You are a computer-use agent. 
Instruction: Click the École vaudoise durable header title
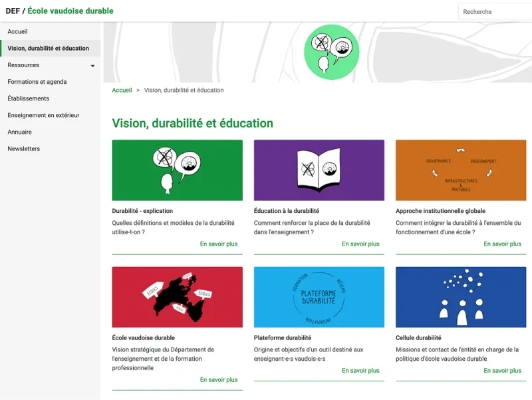pyautogui.click(x=70, y=11)
